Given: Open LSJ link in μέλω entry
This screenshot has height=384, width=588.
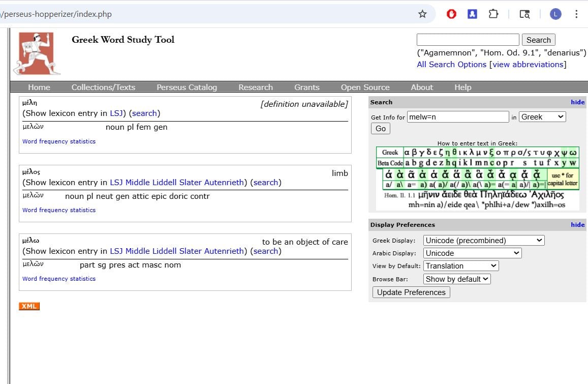Looking at the screenshot, I should click(116, 251).
